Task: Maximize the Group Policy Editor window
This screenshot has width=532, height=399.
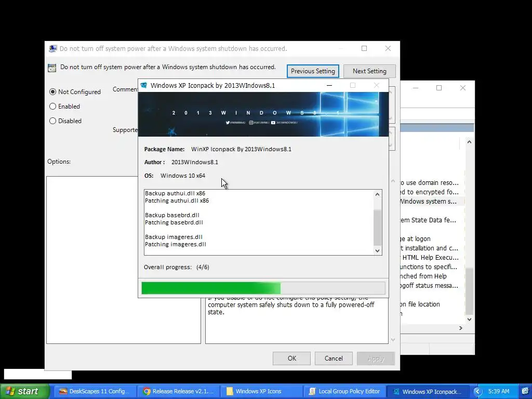Action: tap(438, 88)
